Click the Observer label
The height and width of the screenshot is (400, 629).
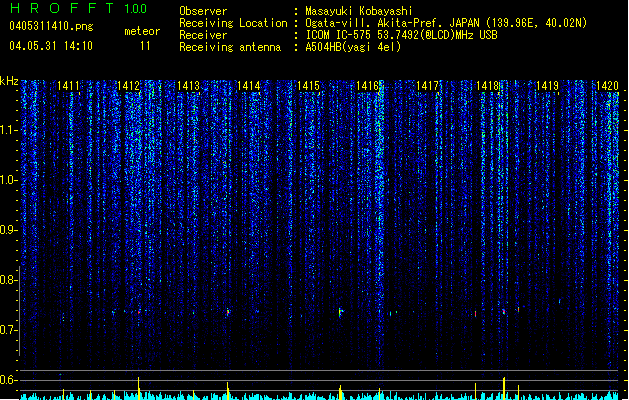(x=203, y=11)
